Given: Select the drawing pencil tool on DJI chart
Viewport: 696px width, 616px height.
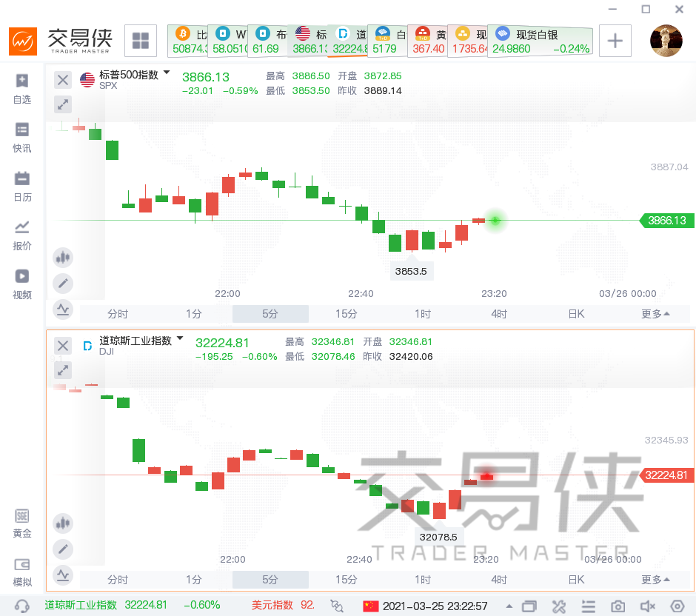Looking at the screenshot, I should (x=63, y=549).
